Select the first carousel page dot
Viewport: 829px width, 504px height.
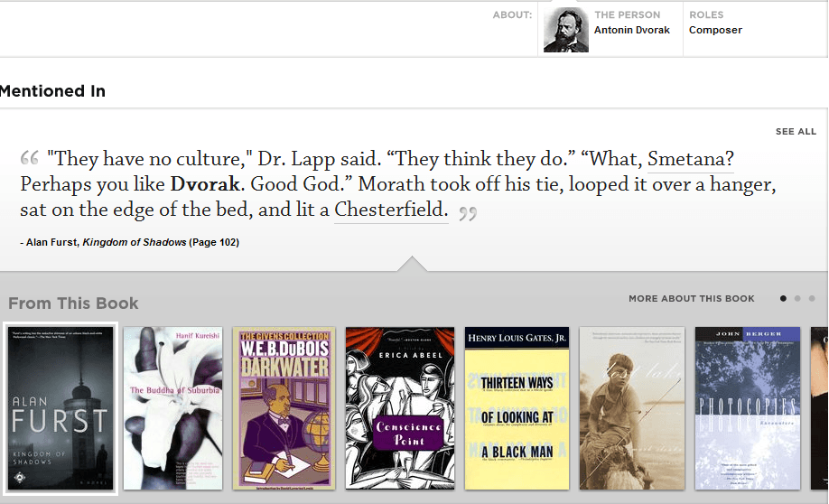pos(783,299)
